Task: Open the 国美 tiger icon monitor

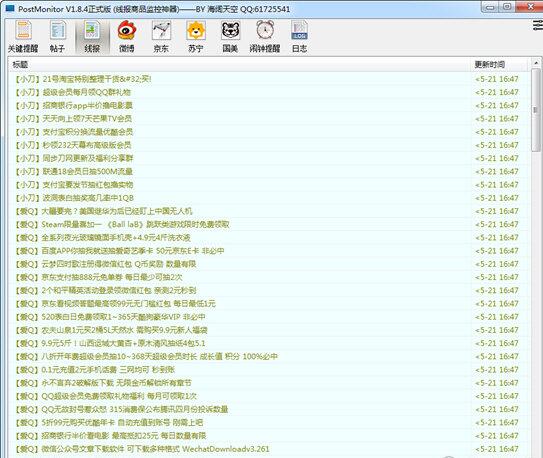Action: [x=231, y=36]
